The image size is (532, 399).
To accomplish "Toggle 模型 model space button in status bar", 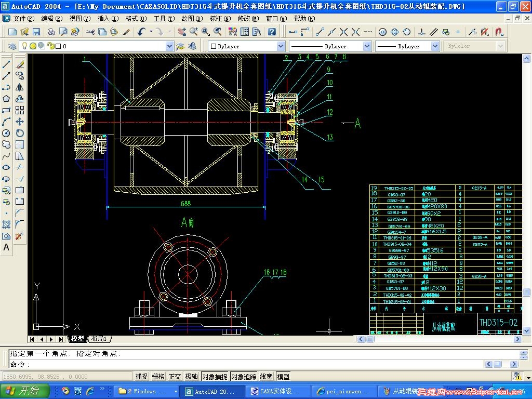I will pyautogui.click(x=283, y=377).
